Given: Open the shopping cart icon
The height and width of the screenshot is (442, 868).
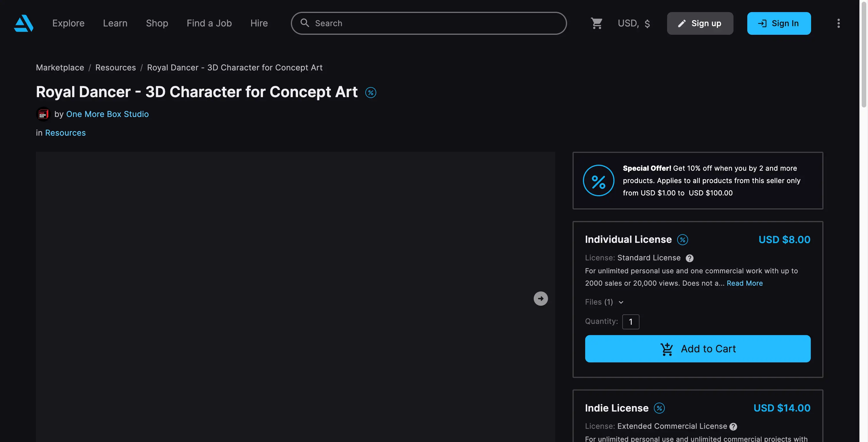Looking at the screenshot, I should click(x=596, y=23).
